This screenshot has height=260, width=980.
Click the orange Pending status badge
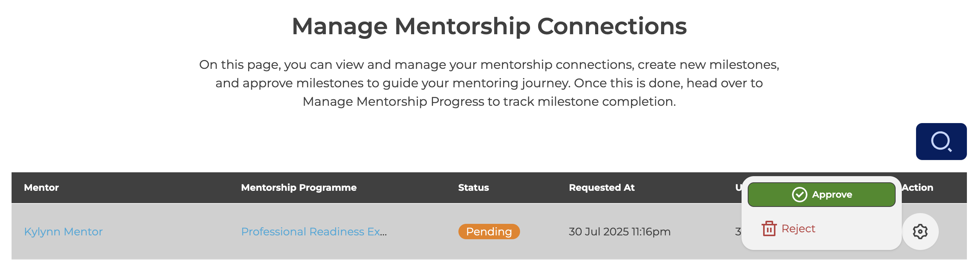488,232
